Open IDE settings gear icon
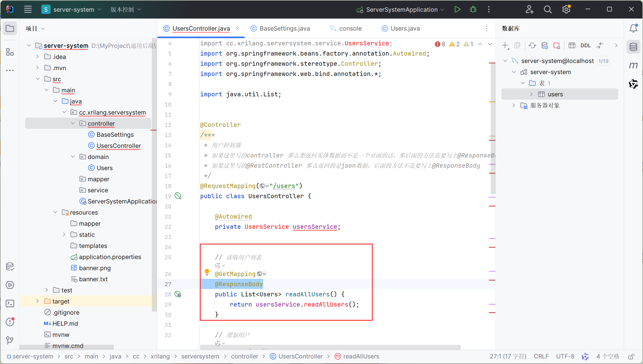Screen dimensions: 643x364 click(566, 9)
